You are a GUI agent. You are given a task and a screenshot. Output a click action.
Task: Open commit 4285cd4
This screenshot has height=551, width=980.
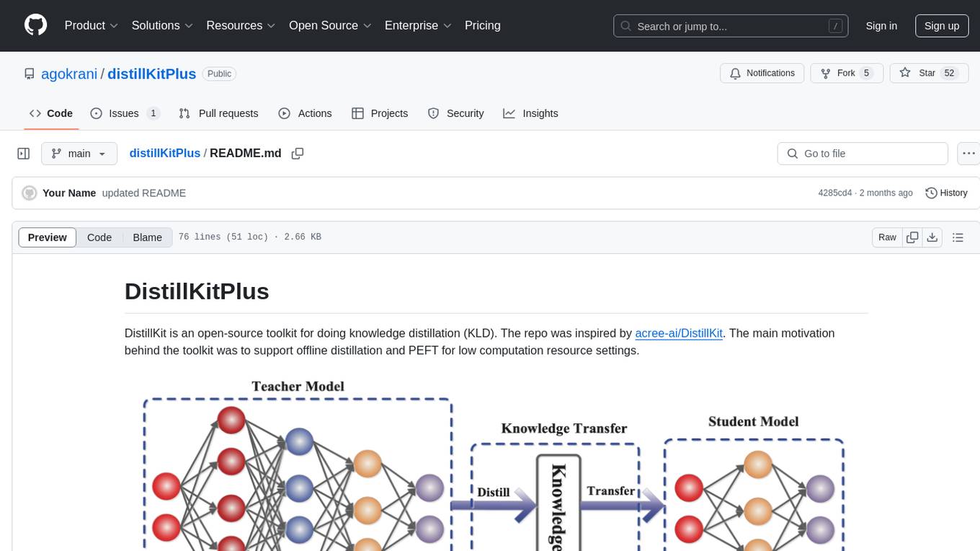pos(835,193)
